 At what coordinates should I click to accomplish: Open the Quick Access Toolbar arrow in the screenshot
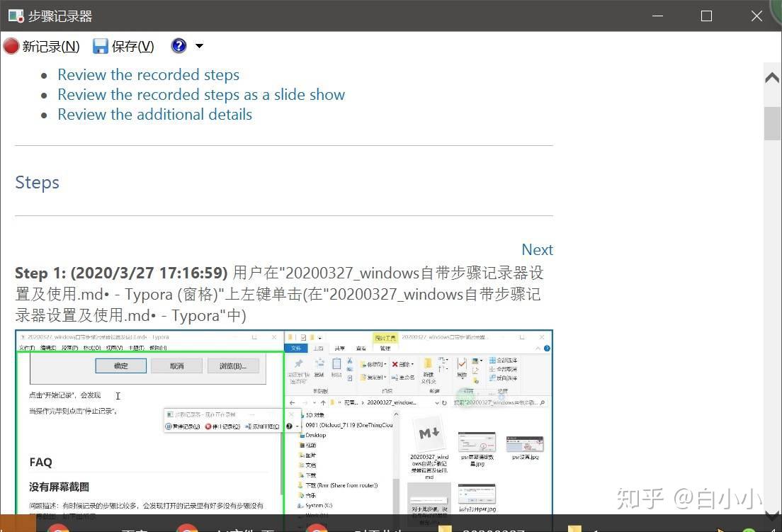[321, 338]
